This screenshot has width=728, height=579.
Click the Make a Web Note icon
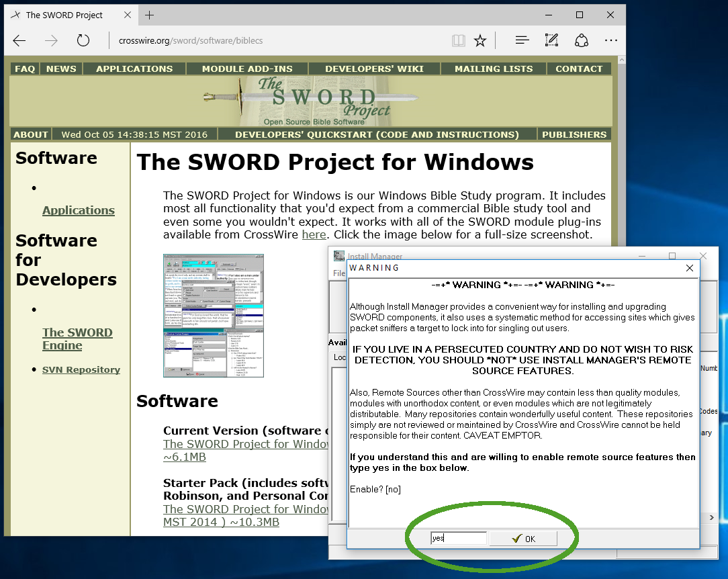(x=551, y=41)
